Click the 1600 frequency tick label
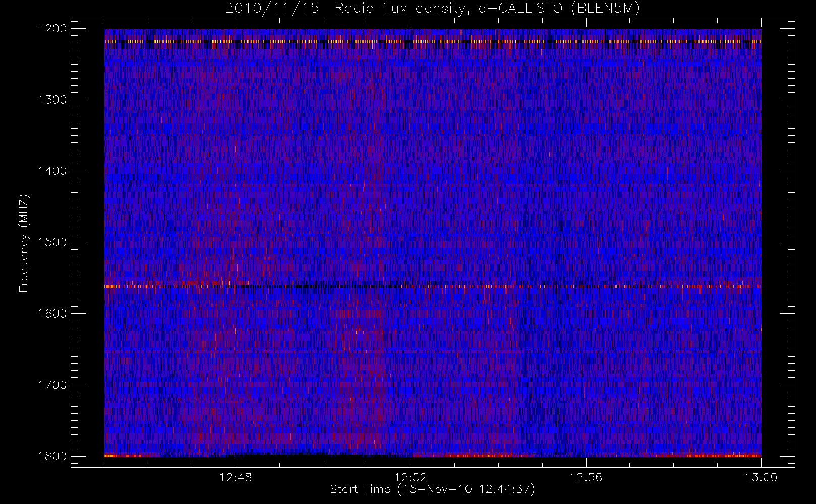This screenshot has height=504, width=816. (52, 313)
